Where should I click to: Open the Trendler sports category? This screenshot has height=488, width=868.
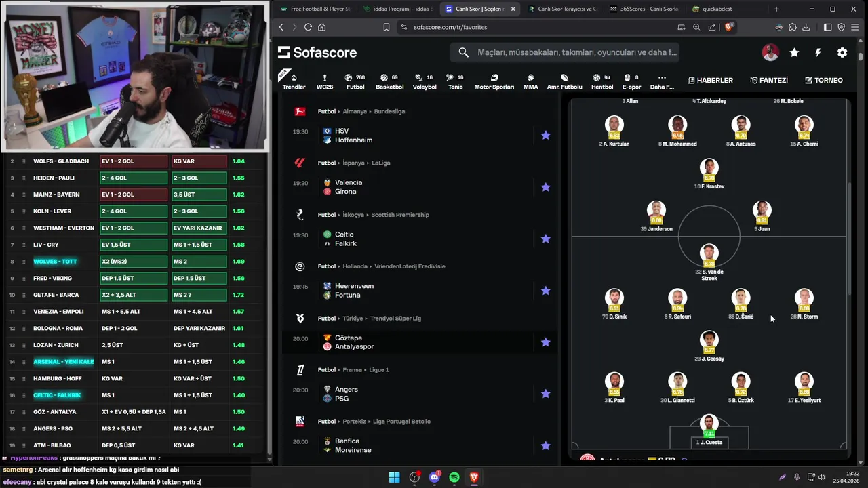pos(294,81)
